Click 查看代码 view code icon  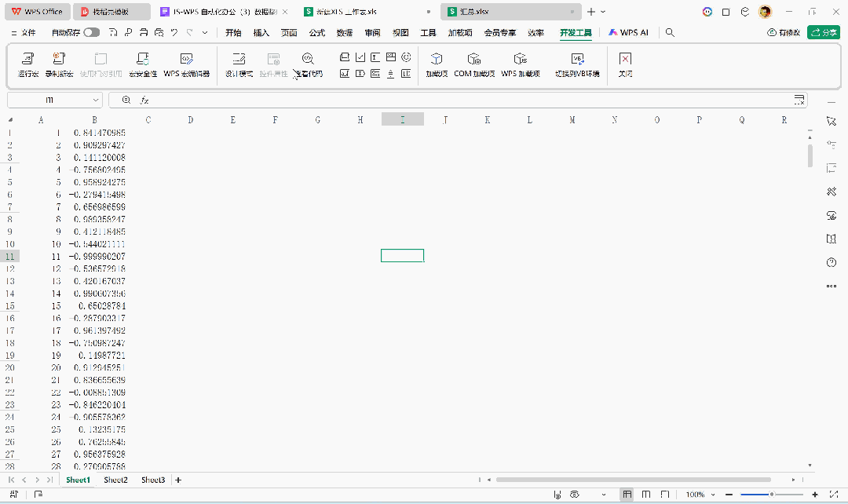pyautogui.click(x=308, y=64)
